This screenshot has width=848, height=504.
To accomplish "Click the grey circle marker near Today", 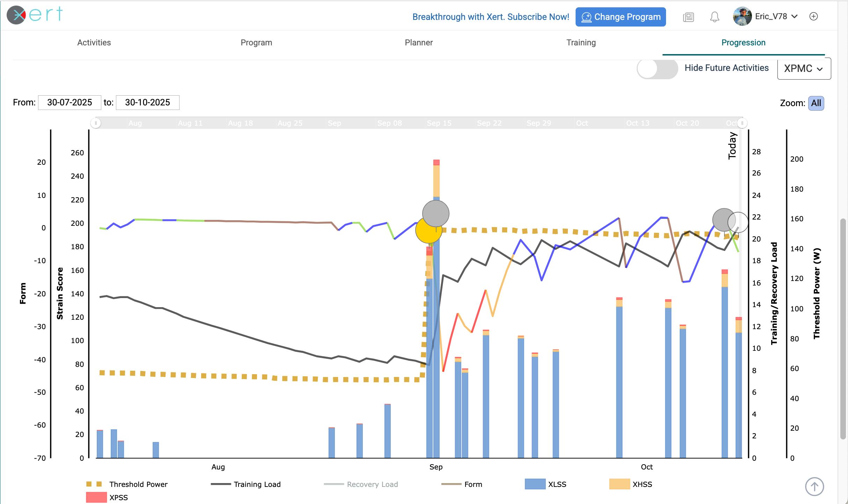I will [x=722, y=220].
